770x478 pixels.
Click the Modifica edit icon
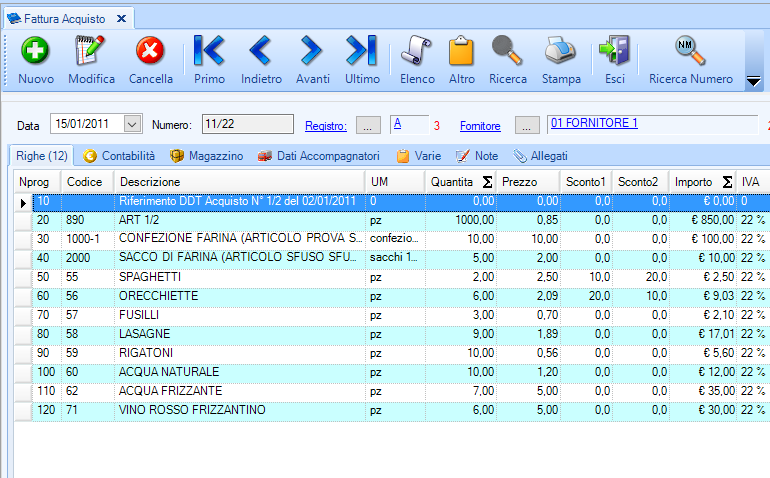pyautogui.click(x=91, y=51)
